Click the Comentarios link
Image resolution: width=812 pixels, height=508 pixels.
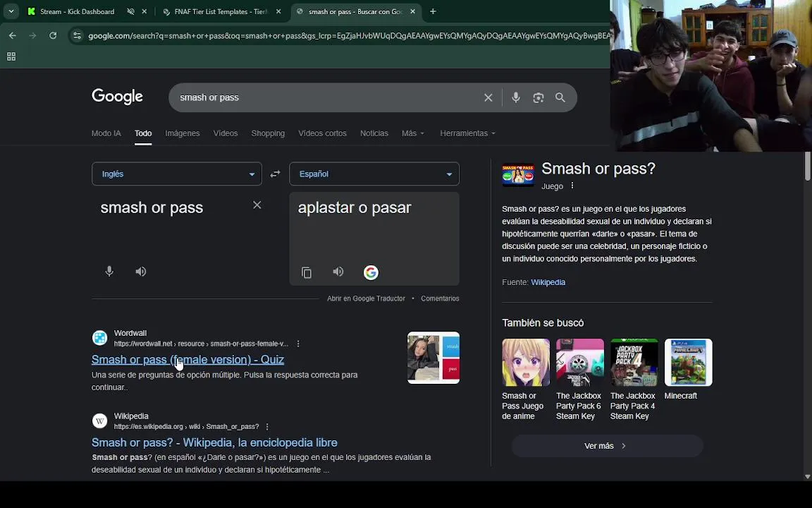[440, 298]
